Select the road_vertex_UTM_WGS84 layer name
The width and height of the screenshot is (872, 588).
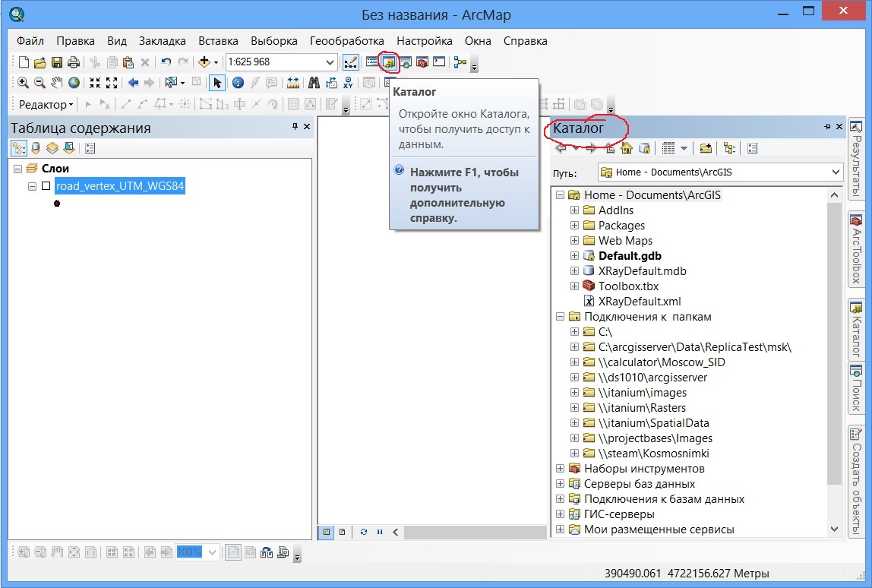(119, 186)
